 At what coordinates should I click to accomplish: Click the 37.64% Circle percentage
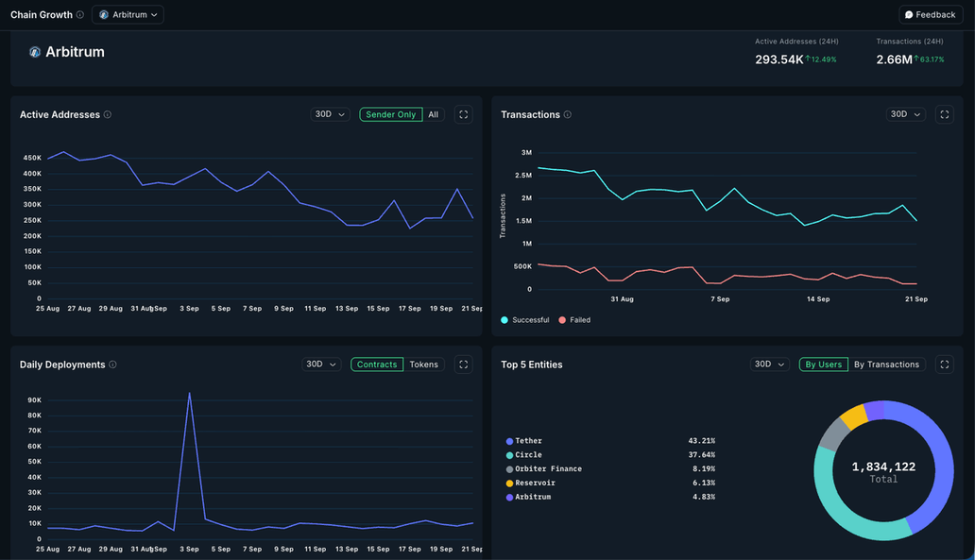click(x=701, y=455)
